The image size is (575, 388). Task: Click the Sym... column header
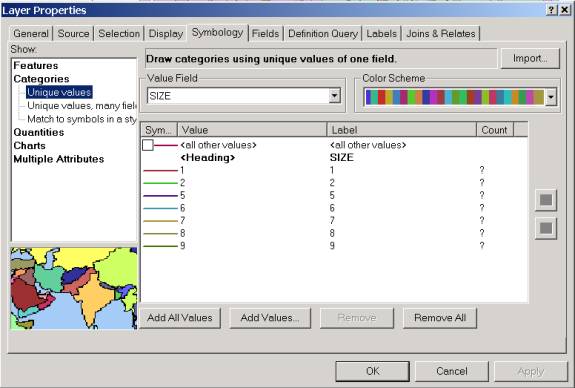[x=159, y=130]
